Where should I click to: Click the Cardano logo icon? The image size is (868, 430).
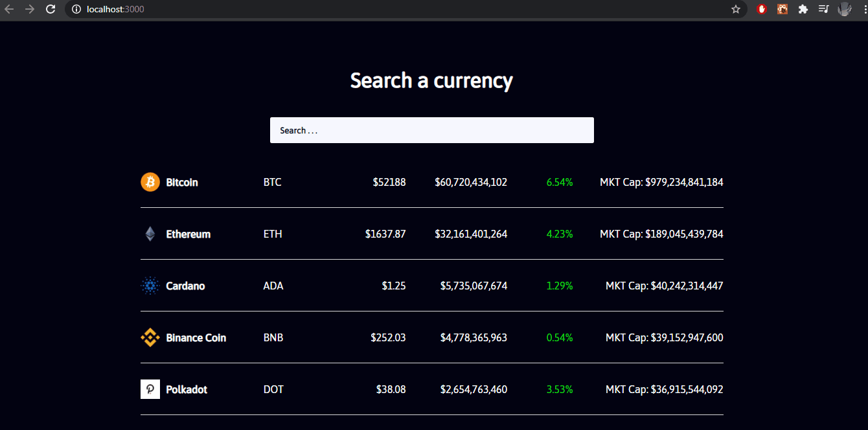pos(150,286)
